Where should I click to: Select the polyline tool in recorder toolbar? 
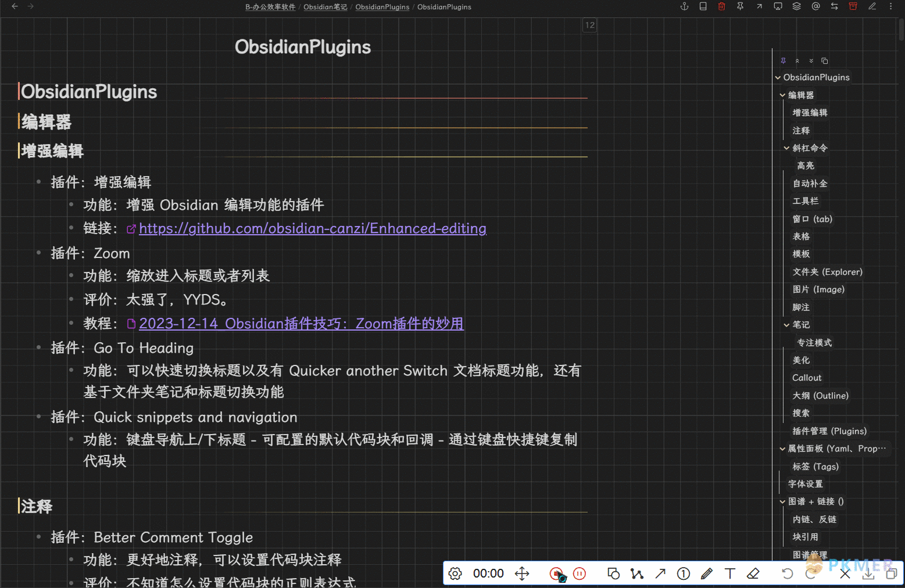(x=637, y=573)
